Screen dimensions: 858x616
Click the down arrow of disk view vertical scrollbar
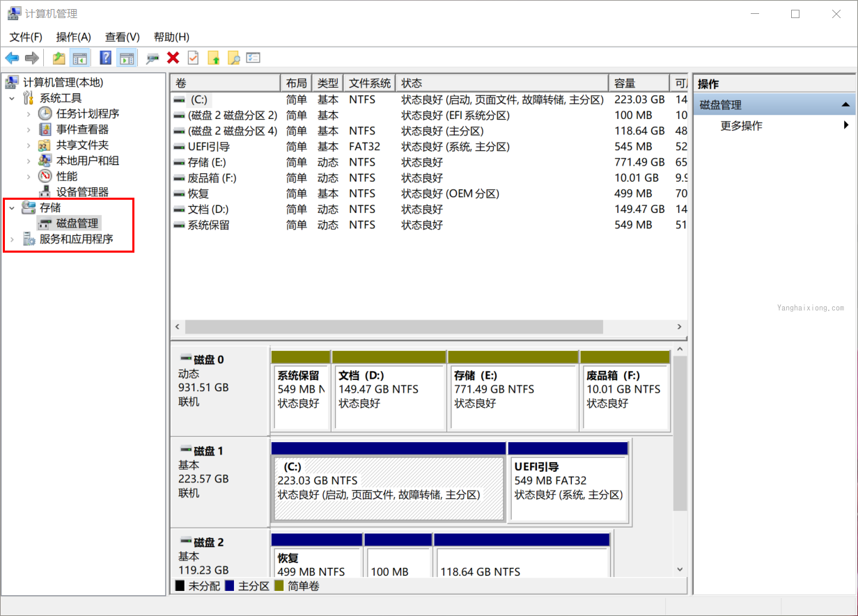tap(680, 569)
